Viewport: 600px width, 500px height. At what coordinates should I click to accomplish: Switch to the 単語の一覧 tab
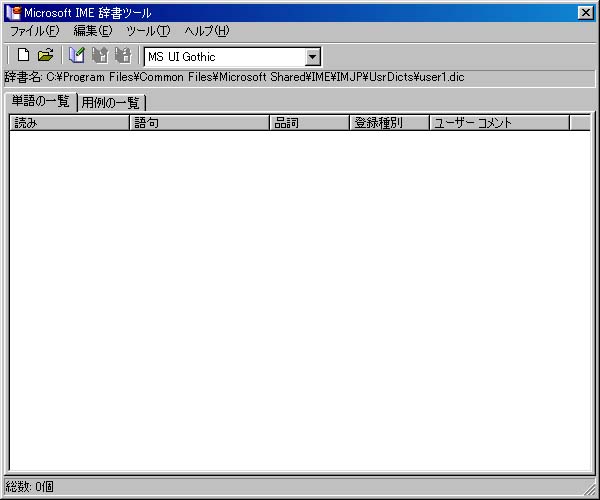(40, 101)
